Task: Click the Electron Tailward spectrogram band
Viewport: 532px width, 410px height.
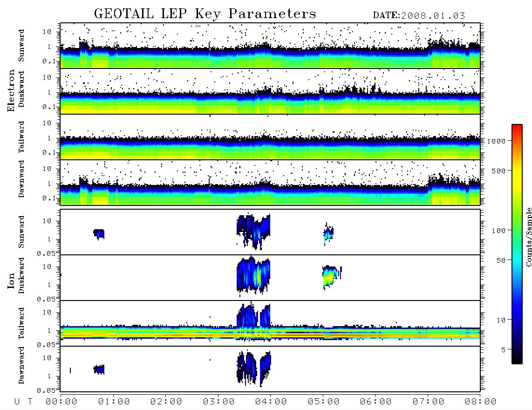Action: click(270, 148)
